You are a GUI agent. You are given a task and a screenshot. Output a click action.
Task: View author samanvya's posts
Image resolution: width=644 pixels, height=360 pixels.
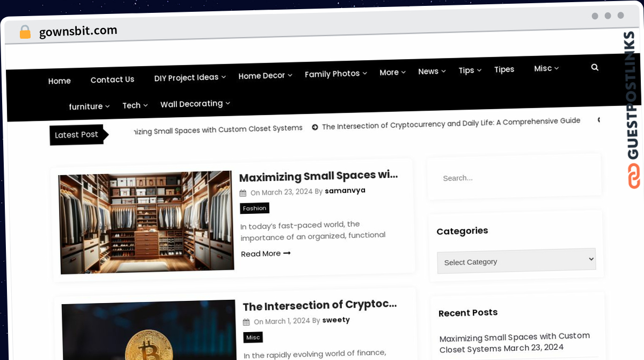pos(345,190)
